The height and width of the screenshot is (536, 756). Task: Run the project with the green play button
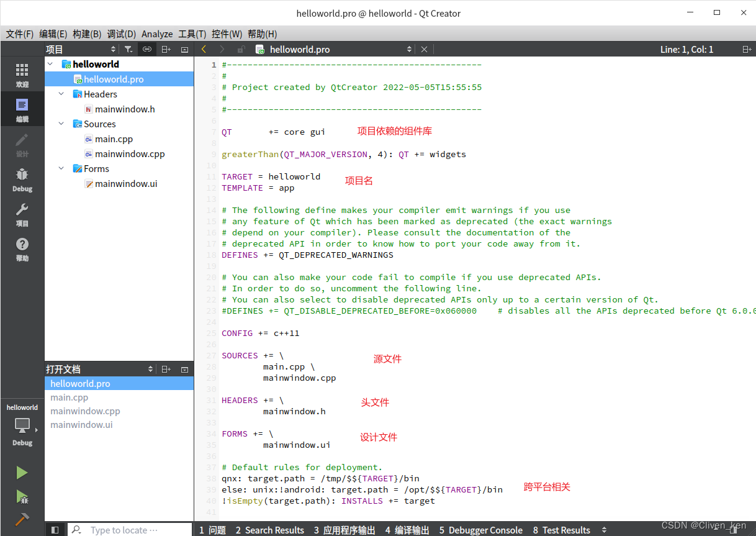tap(22, 473)
